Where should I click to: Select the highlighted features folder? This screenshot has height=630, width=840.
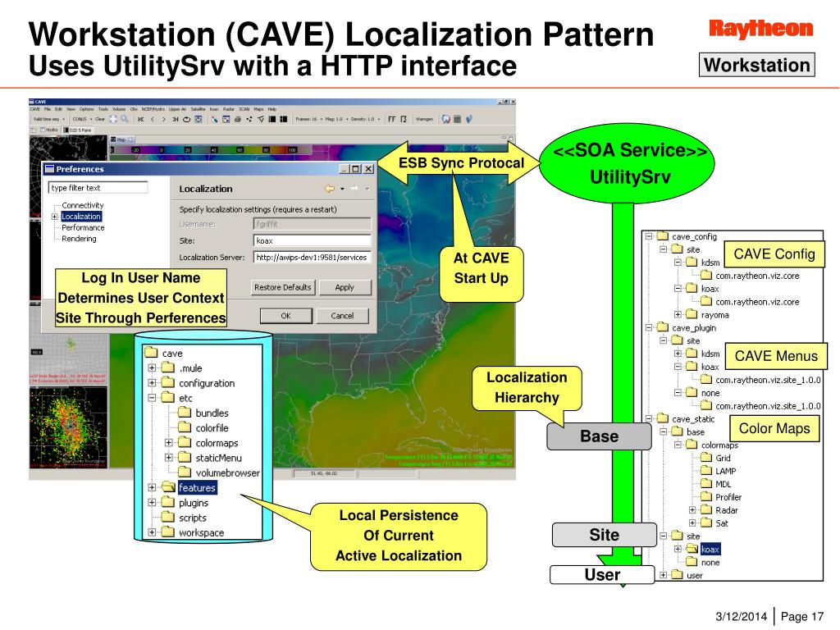(x=189, y=487)
